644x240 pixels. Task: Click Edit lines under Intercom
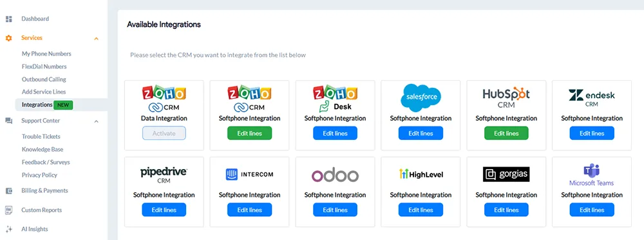coord(249,210)
